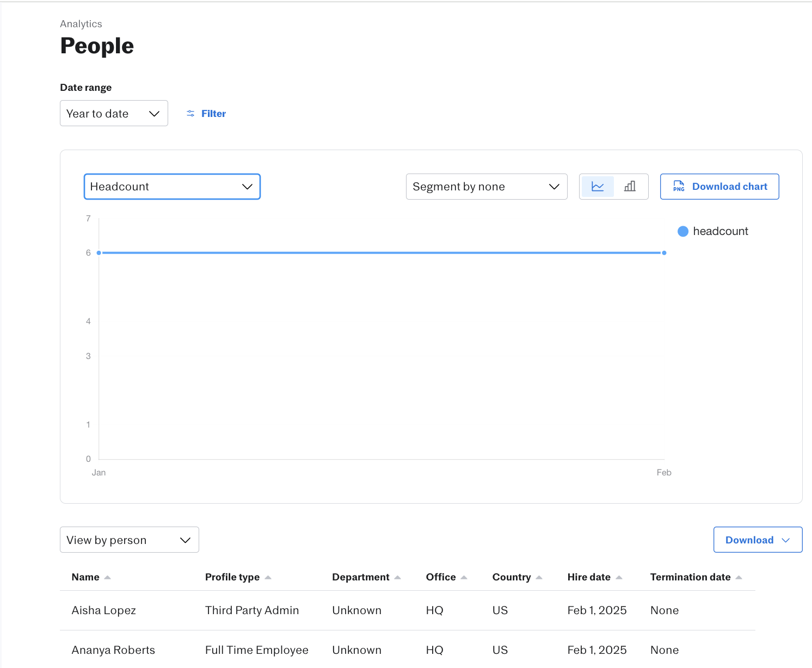This screenshot has width=812, height=668.
Task: Sort by Department column arrow
Action: coord(397,578)
